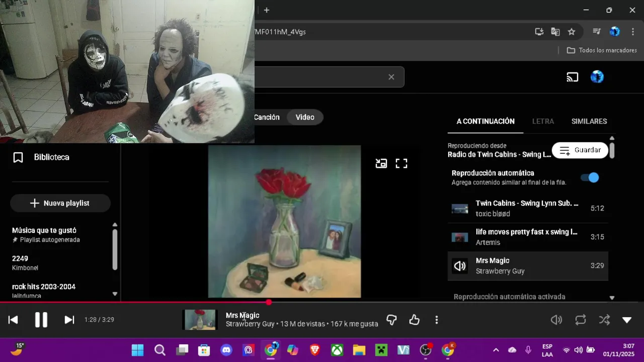
Task: Click the Guardar queue button
Action: [x=580, y=150]
